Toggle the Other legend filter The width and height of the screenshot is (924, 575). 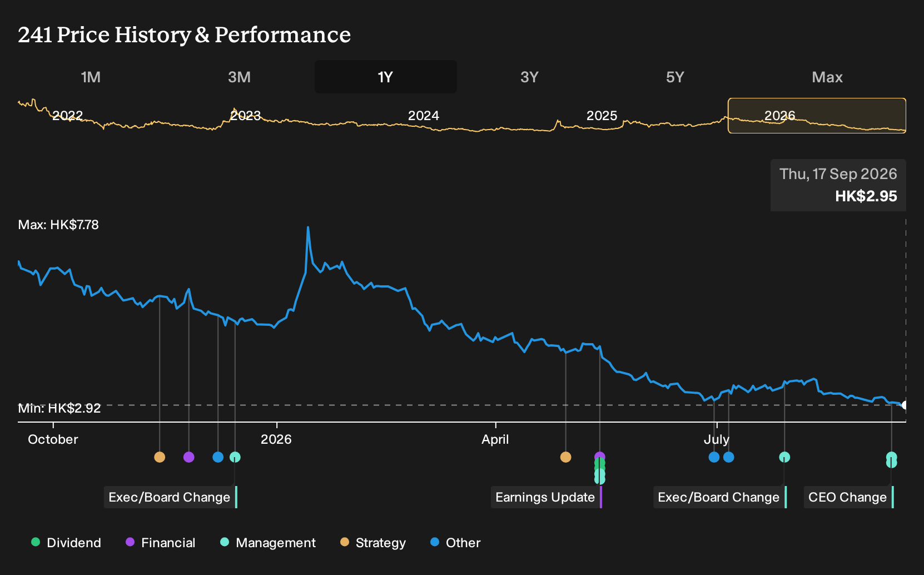(455, 543)
